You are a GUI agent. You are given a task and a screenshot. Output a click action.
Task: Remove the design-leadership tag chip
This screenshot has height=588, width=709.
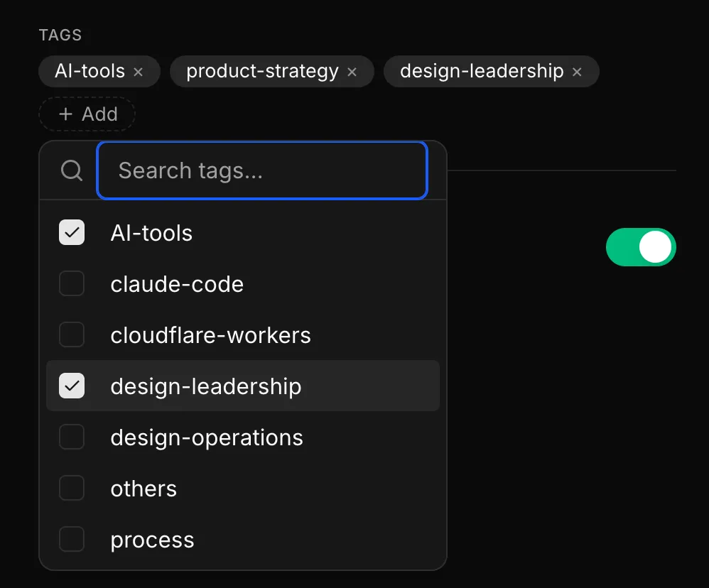577,72
